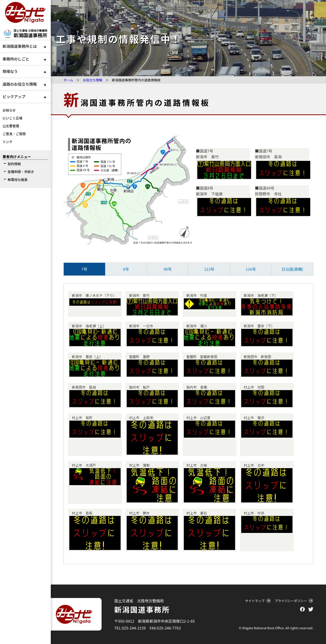The width and height of the screenshot is (326, 644).
Task: Open the 国道49号 寺社 summary sign
Action: pos(283,207)
